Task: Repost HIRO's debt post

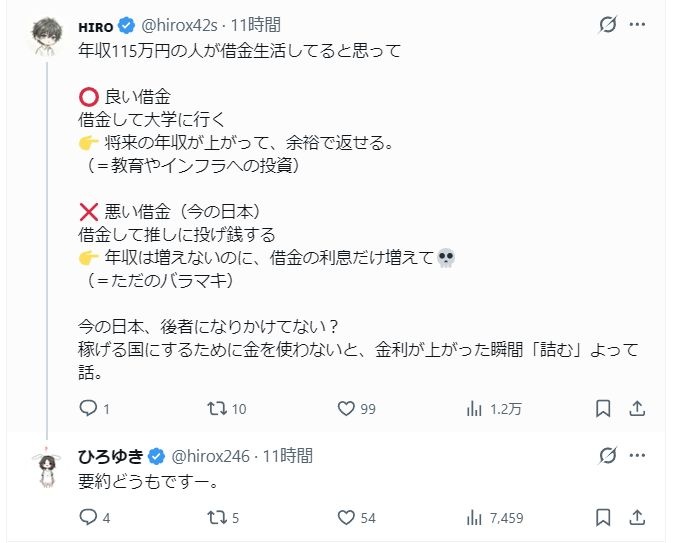Action: click(215, 408)
